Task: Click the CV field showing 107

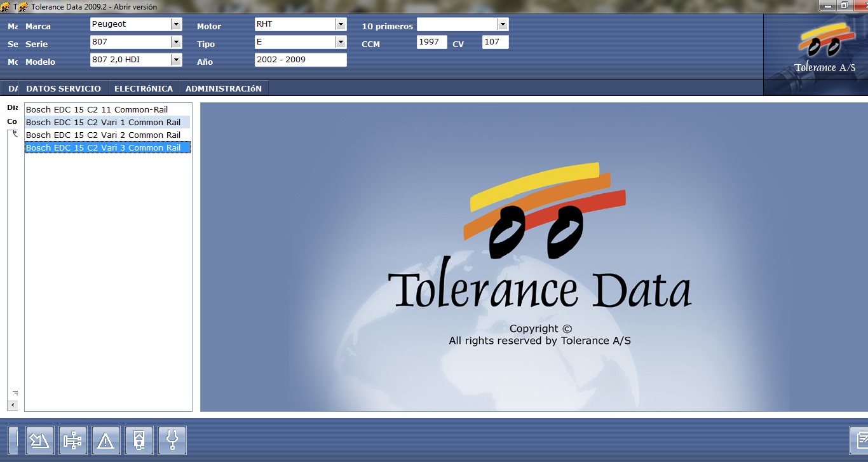Action: 496,42
